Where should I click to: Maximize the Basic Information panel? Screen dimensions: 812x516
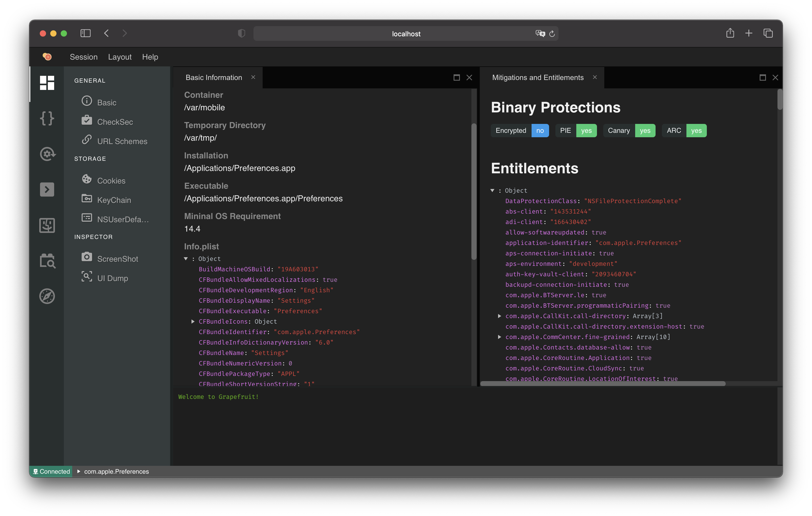[x=456, y=78]
